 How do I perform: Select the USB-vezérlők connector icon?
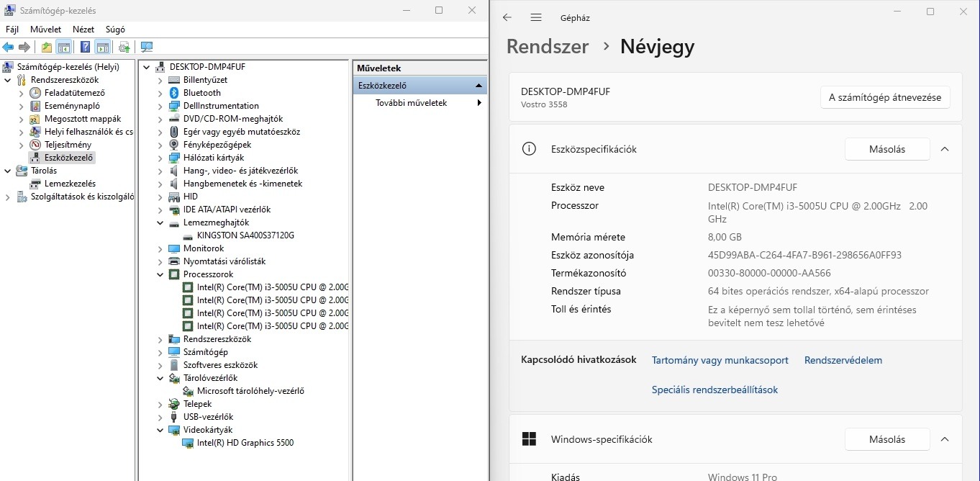click(x=173, y=417)
